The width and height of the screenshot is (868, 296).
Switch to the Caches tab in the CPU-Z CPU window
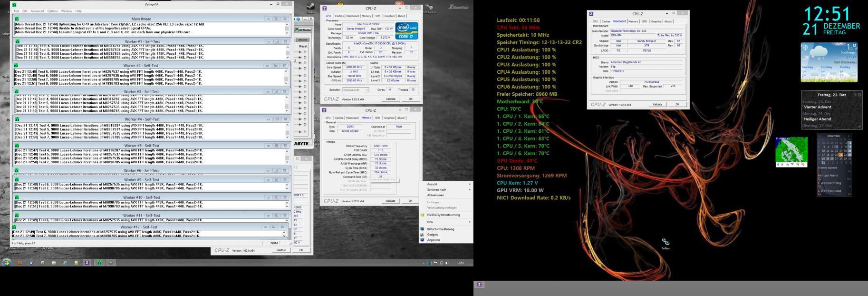339,16
